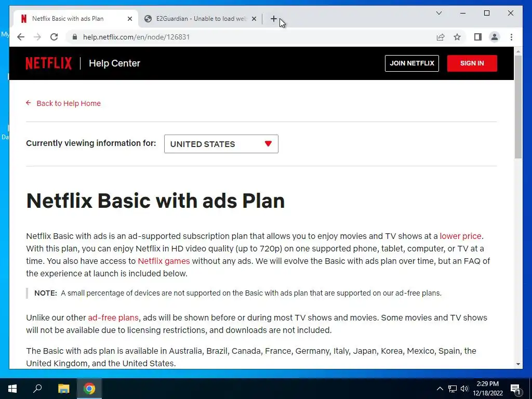Reload the Netflix help page
The height and width of the screenshot is (399, 532).
[54, 37]
